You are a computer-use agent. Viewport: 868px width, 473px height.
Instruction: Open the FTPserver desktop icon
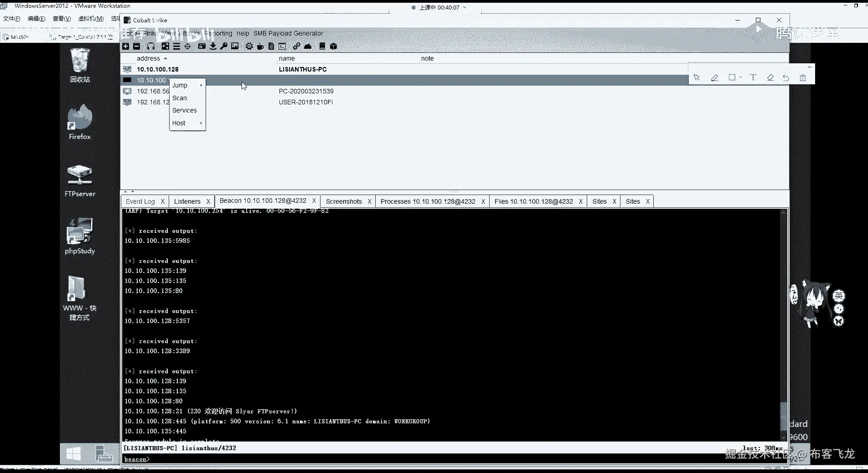coord(80,180)
